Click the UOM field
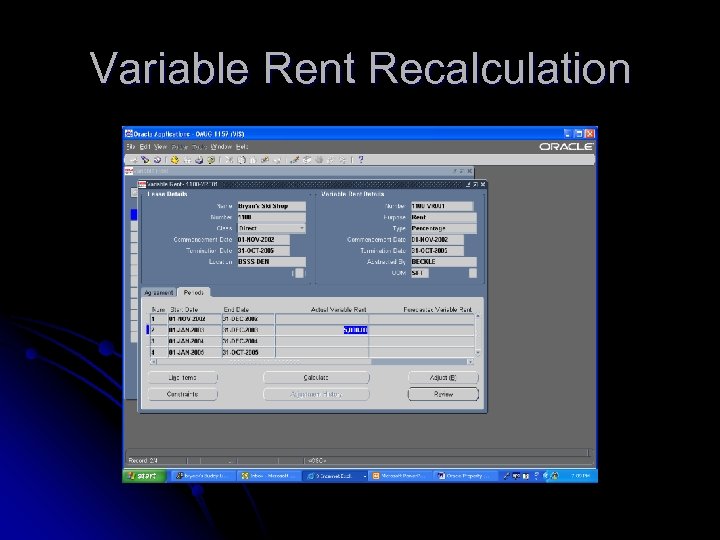 419,273
